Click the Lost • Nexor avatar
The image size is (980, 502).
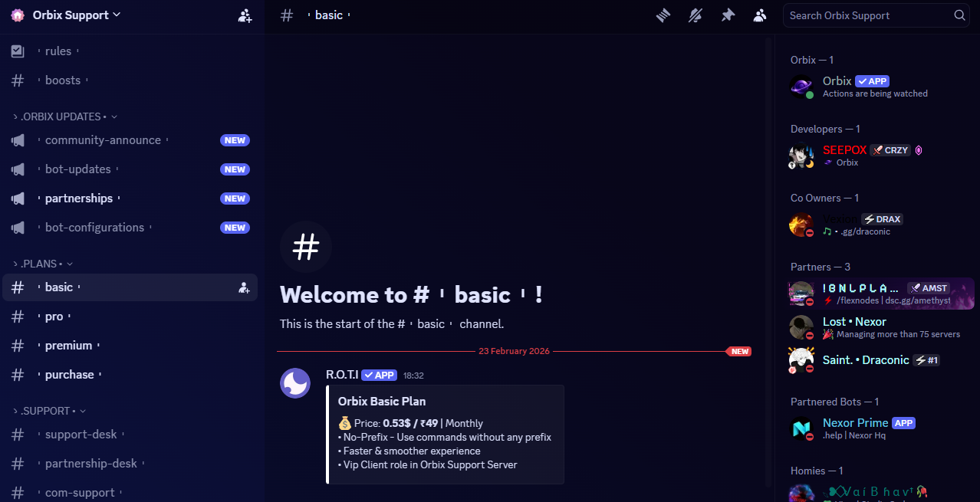coord(801,327)
